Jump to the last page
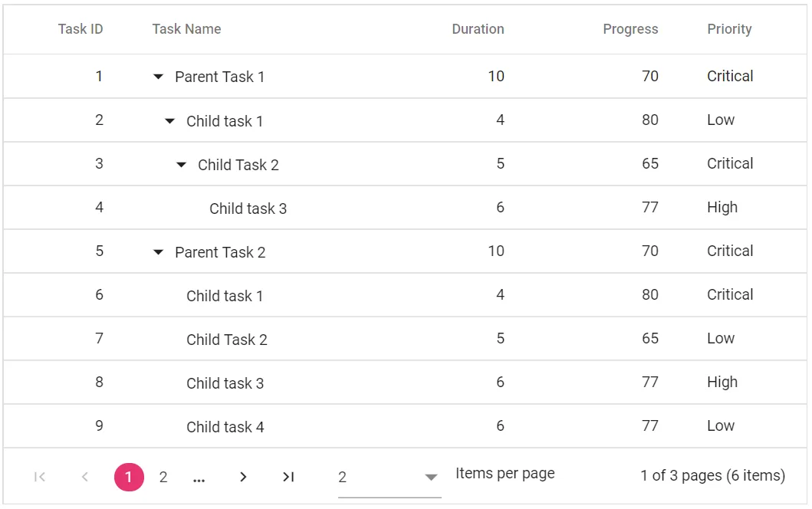Image resolution: width=812 pixels, height=509 pixels. point(288,476)
